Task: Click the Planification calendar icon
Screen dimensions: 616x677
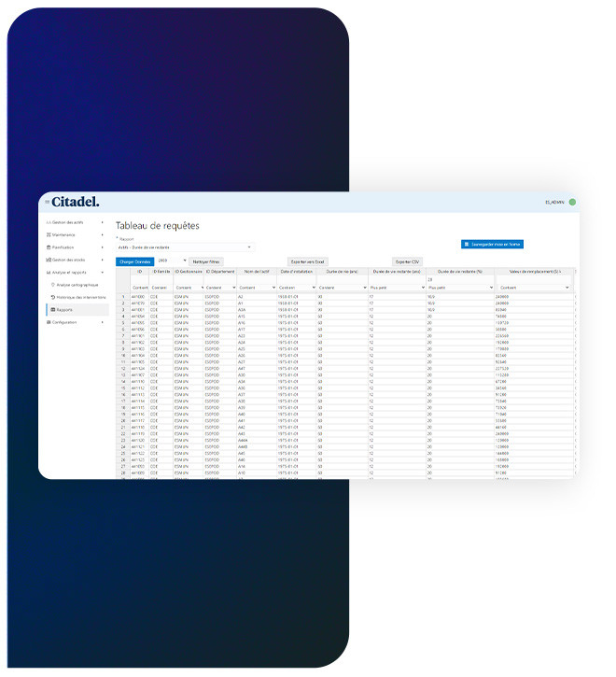Action: tap(48, 247)
